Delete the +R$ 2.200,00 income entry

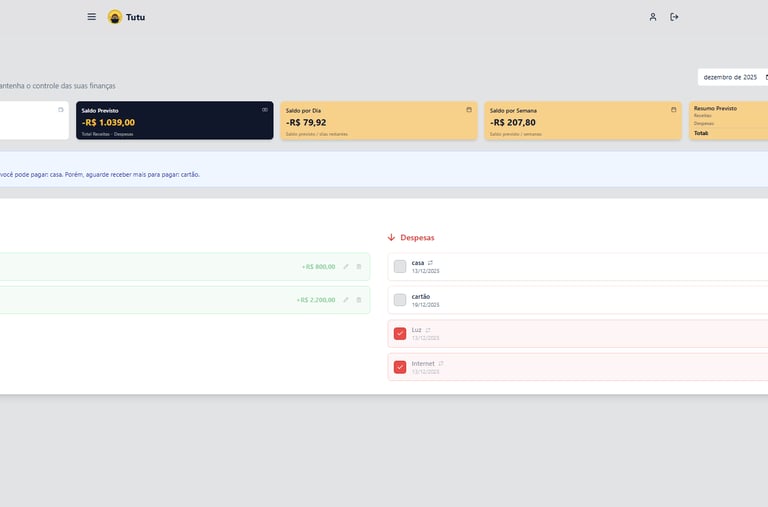tap(359, 300)
